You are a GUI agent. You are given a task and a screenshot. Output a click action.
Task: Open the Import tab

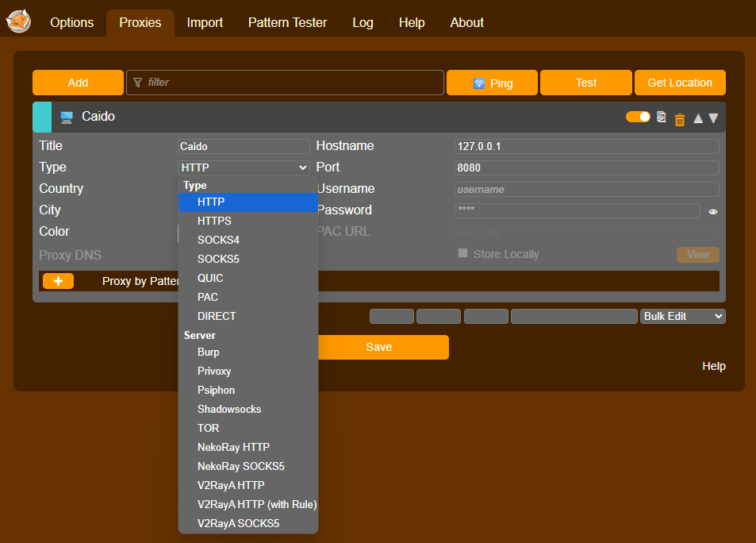point(204,22)
